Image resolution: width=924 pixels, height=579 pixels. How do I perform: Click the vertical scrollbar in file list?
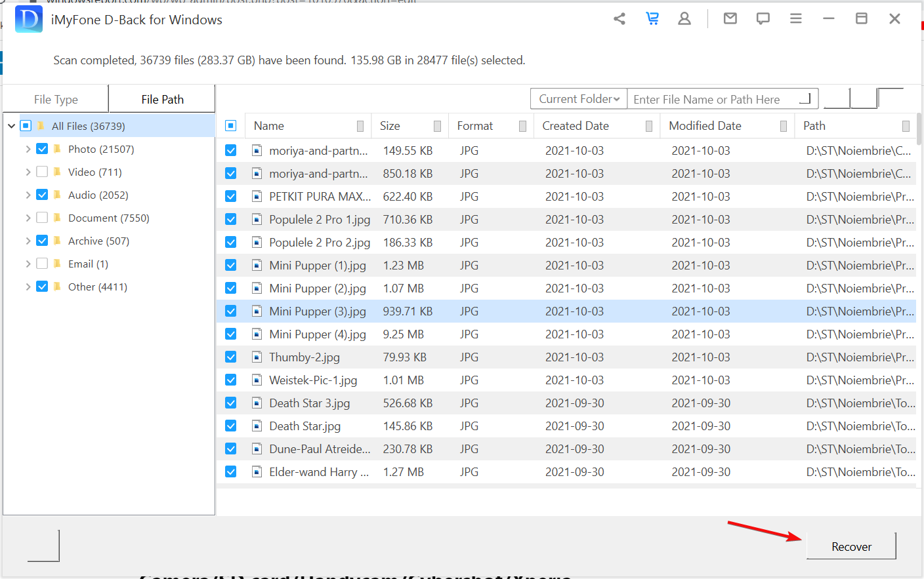coord(919,129)
